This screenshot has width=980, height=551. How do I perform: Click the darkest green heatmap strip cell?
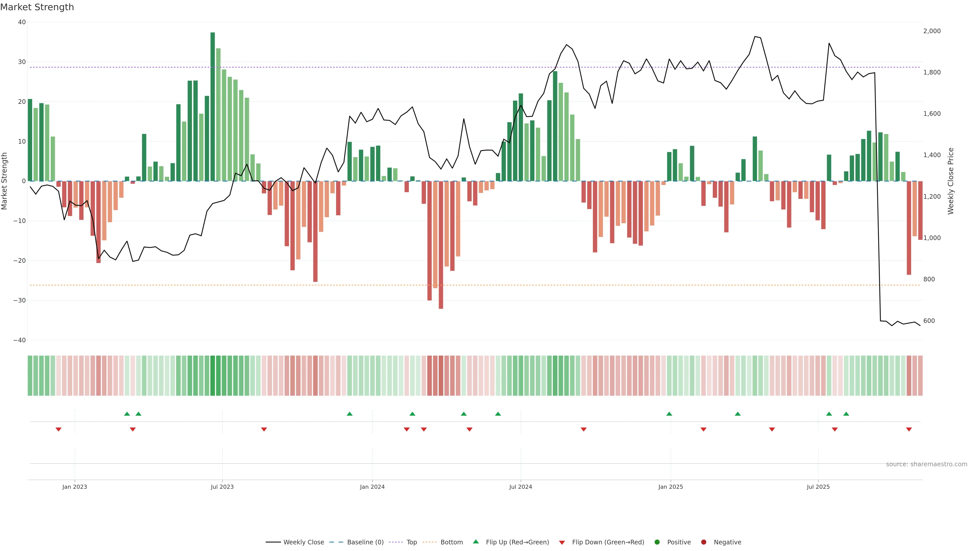pos(213,376)
